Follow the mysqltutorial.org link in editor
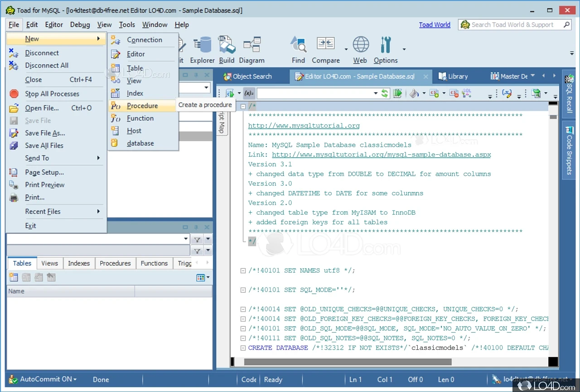Viewport: 580px width, 392px height. (x=304, y=126)
